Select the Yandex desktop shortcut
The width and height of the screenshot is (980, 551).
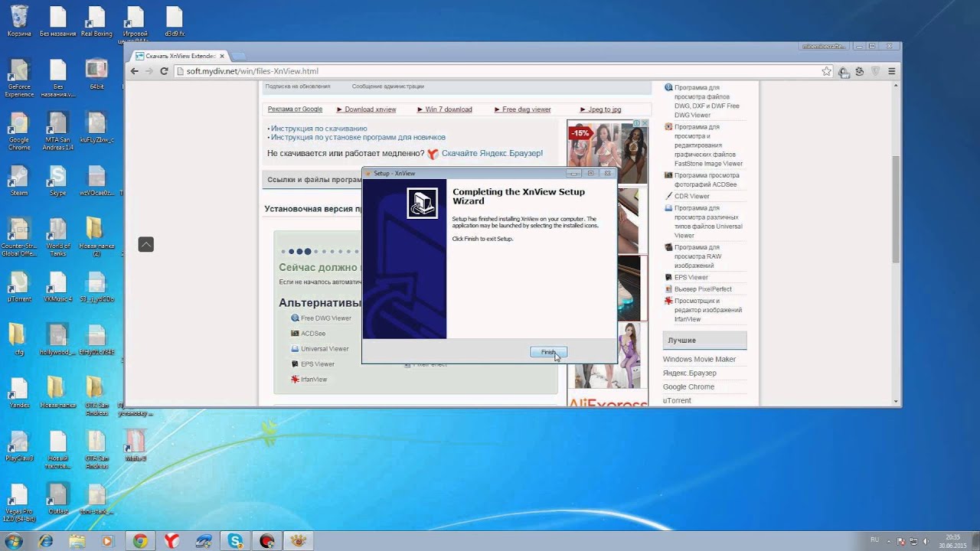tap(19, 393)
